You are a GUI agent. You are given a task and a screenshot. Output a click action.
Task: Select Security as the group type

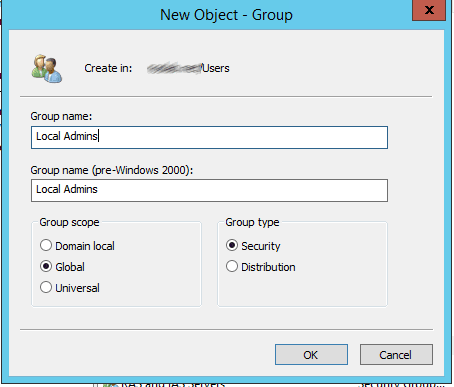tap(253, 246)
